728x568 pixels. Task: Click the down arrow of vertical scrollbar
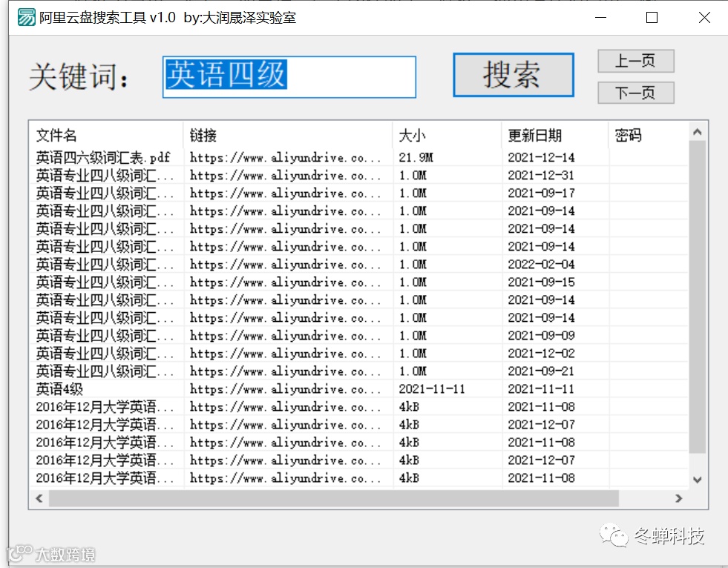tap(697, 479)
